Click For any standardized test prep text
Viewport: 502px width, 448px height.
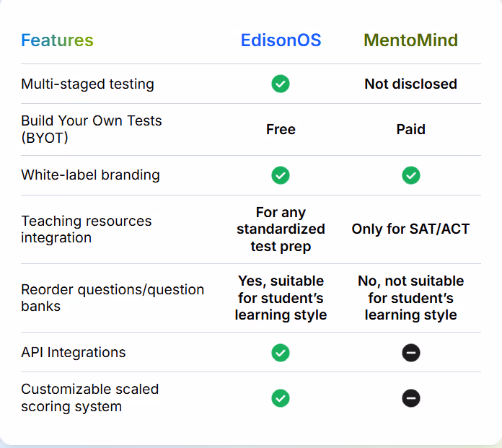(281, 229)
